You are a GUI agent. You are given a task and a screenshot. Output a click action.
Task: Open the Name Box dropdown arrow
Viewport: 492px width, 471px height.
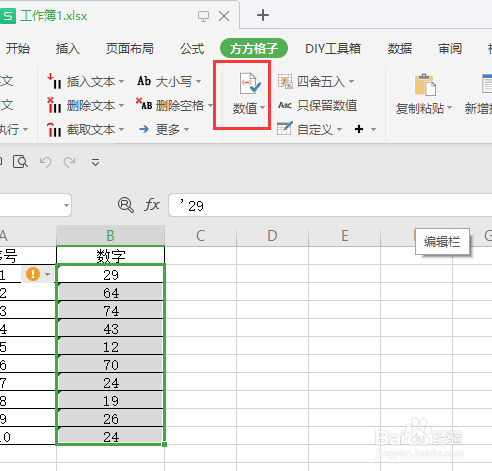66,205
